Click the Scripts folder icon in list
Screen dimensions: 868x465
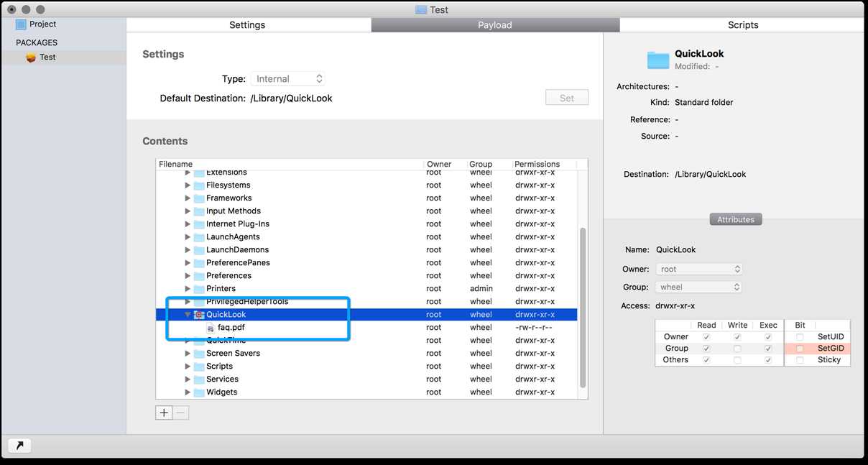pyautogui.click(x=199, y=367)
